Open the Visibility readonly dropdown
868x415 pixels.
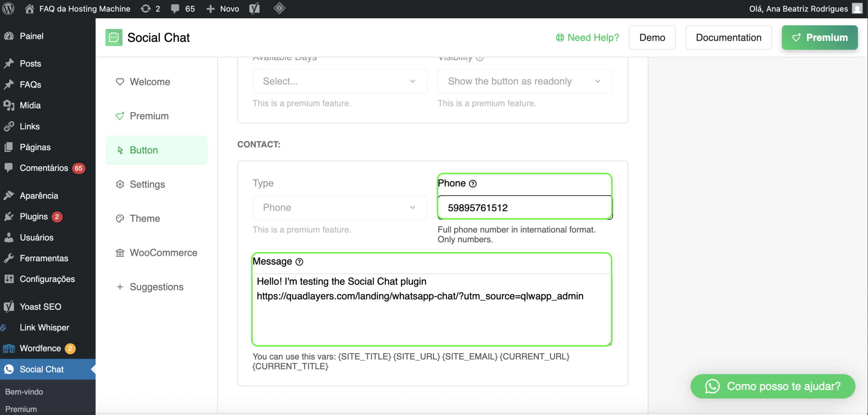click(525, 81)
